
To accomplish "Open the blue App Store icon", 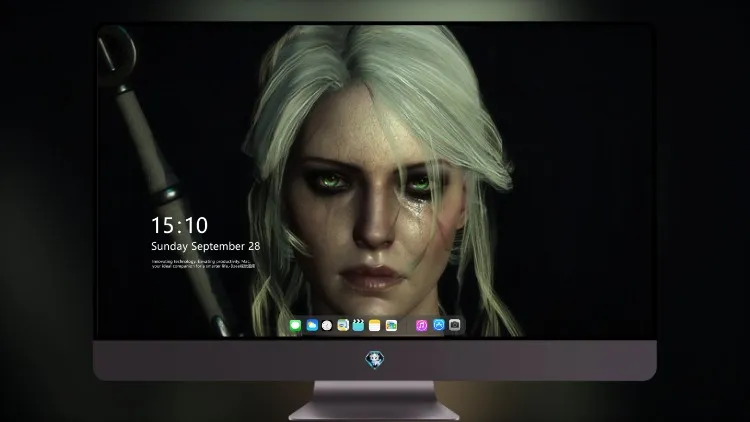I will pos(439,325).
